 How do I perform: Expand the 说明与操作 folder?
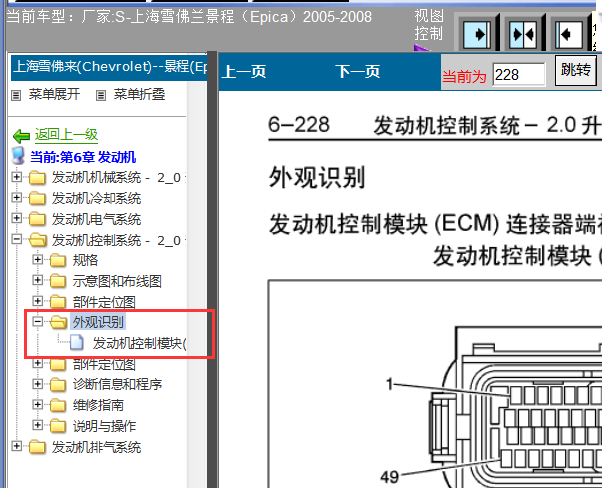(x=37, y=425)
